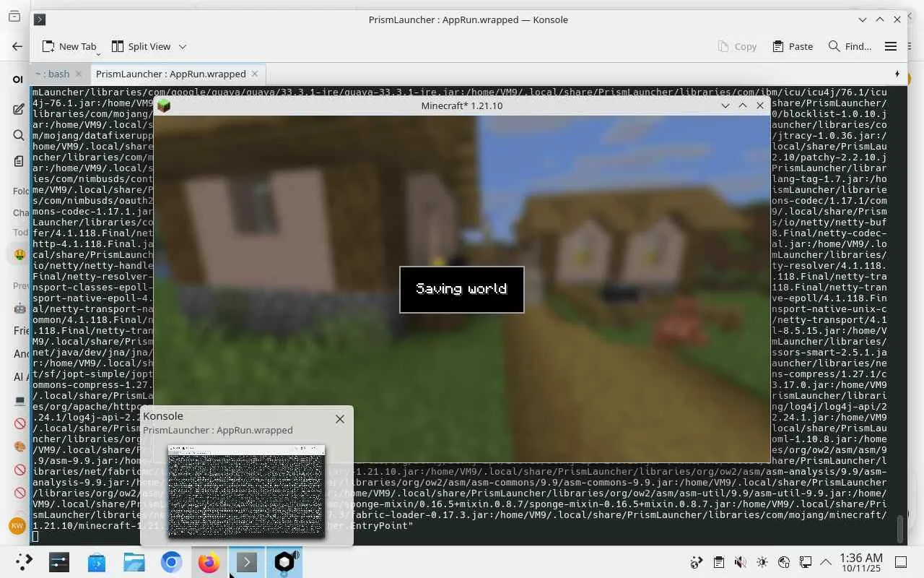Open the Konsole hamburger menu

(891, 46)
